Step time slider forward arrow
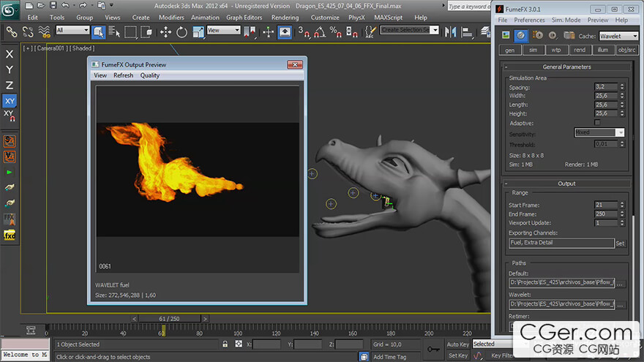The height and width of the screenshot is (362, 644). 205,319
